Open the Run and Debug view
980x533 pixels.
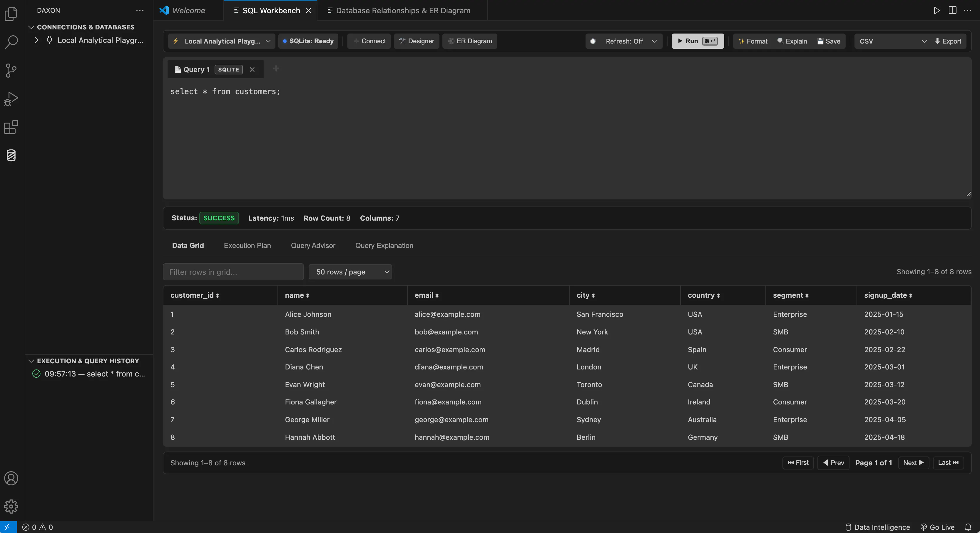coord(11,99)
